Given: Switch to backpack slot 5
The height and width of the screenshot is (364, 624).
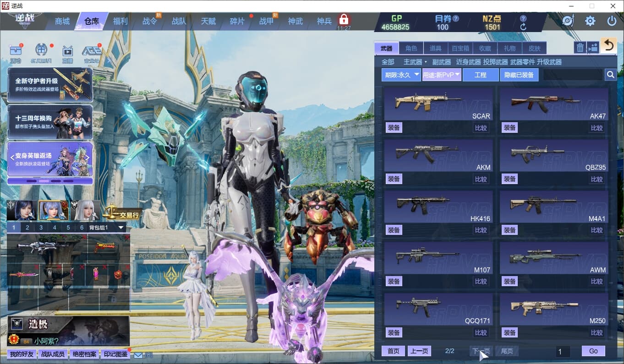Looking at the screenshot, I should pyautogui.click(x=68, y=228).
